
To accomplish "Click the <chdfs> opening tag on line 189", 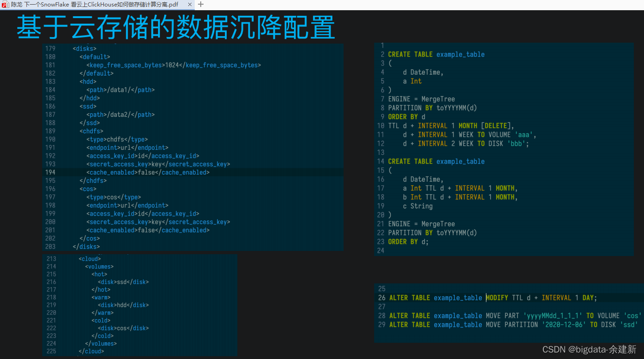I will (91, 131).
